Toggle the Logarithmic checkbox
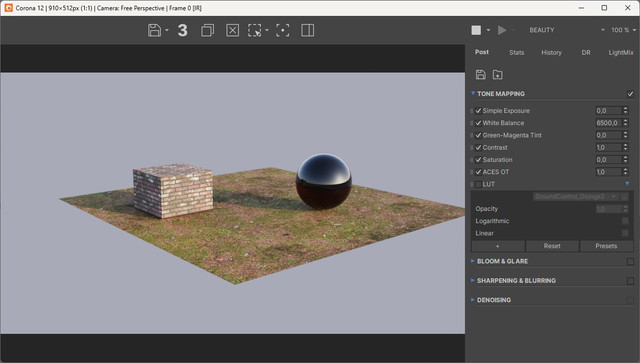Viewport: 640px width, 363px height. pos(625,221)
